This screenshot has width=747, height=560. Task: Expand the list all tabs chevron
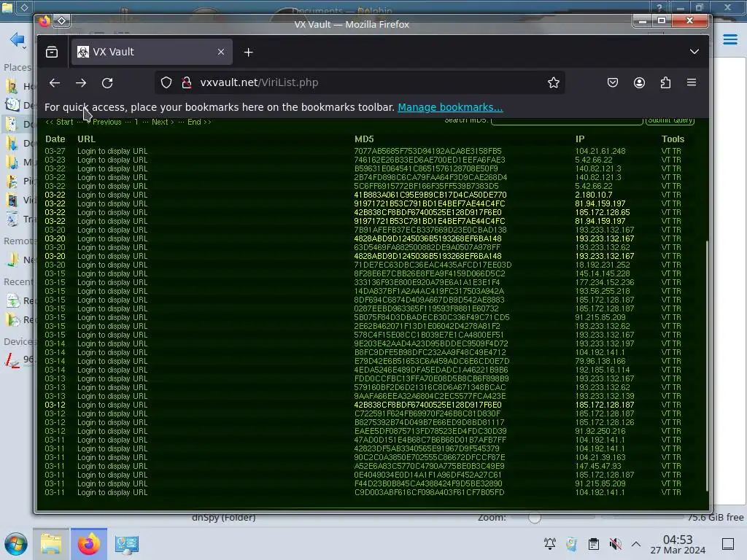pos(694,52)
